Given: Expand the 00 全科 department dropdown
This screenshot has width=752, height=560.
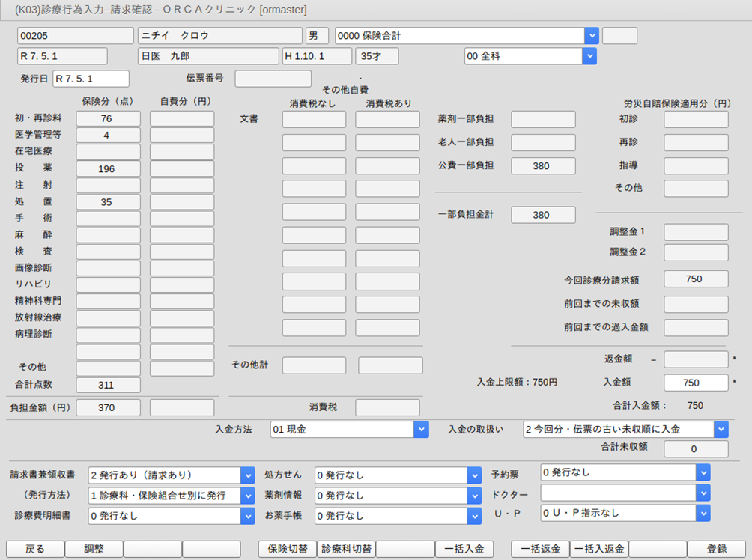Looking at the screenshot, I should pyautogui.click(x=589, y=56).
